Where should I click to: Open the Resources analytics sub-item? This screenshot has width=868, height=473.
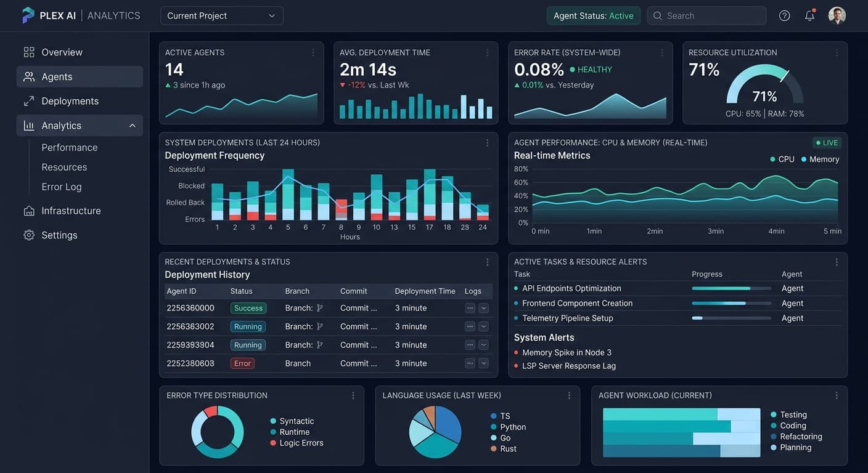tap(64, 167)
